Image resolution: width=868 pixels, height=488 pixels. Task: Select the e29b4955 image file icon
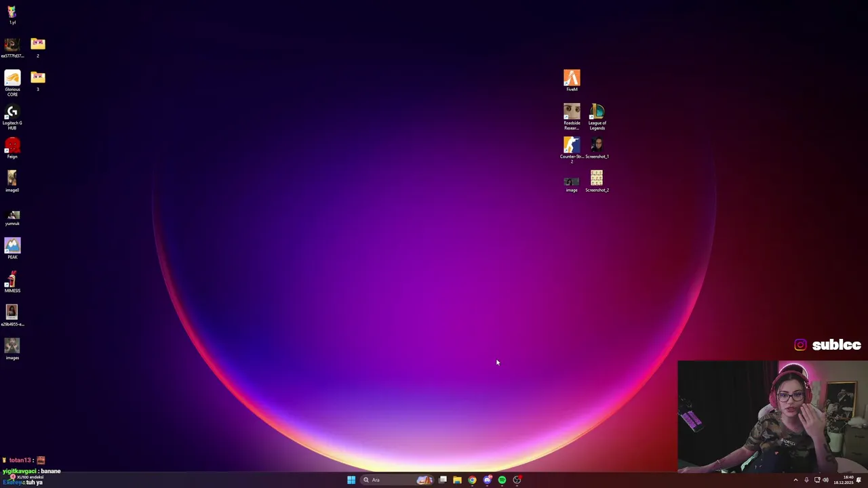12,316
